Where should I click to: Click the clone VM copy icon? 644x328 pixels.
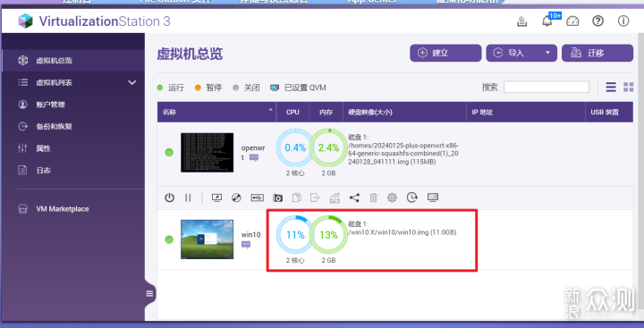tap(297, 198)
